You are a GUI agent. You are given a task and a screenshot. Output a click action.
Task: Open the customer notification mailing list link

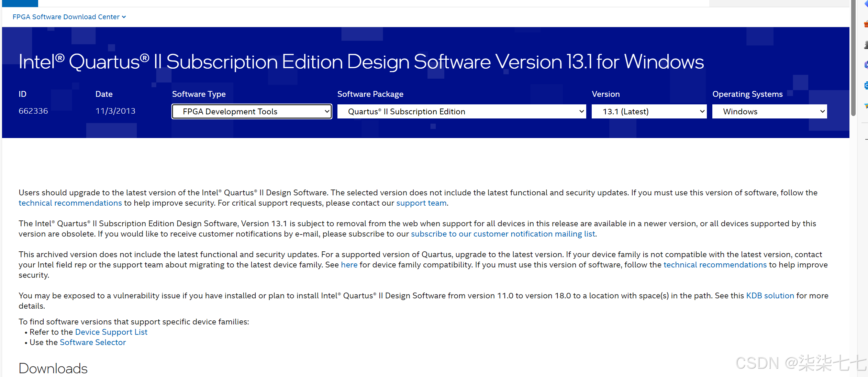pos(503,234)
